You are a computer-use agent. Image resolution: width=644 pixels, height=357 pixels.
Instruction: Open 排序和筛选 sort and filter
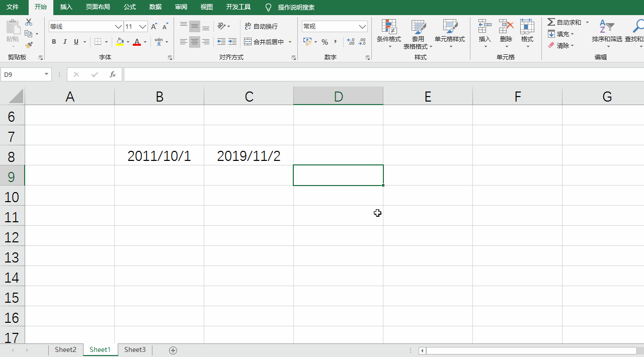pyautogui.click(x=607, y=34)
